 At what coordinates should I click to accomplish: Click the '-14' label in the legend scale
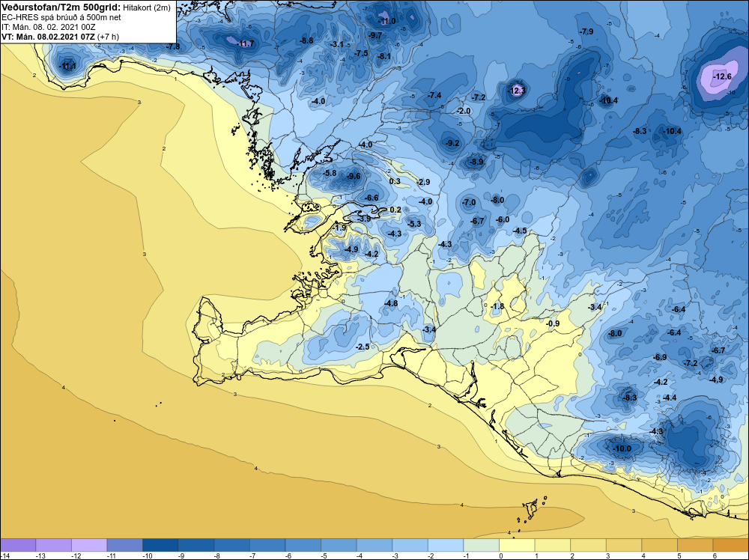tap(5, 556)
